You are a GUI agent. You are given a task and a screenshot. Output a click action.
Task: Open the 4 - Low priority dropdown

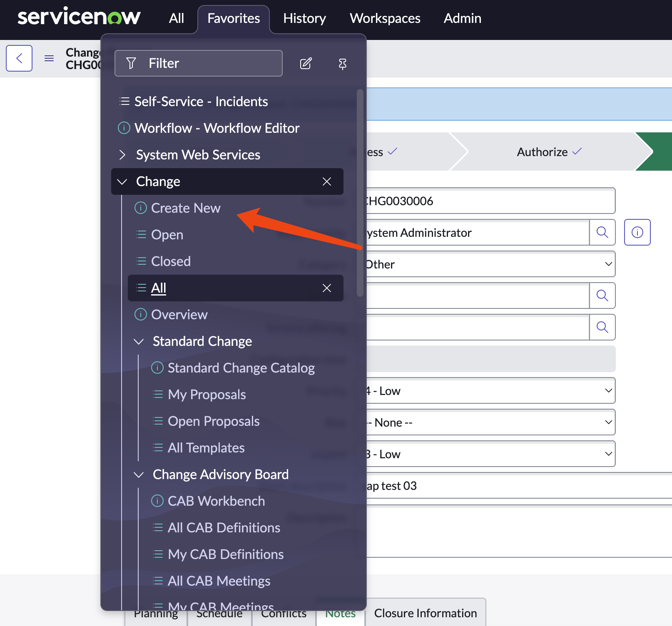click(x=490, y=391)
